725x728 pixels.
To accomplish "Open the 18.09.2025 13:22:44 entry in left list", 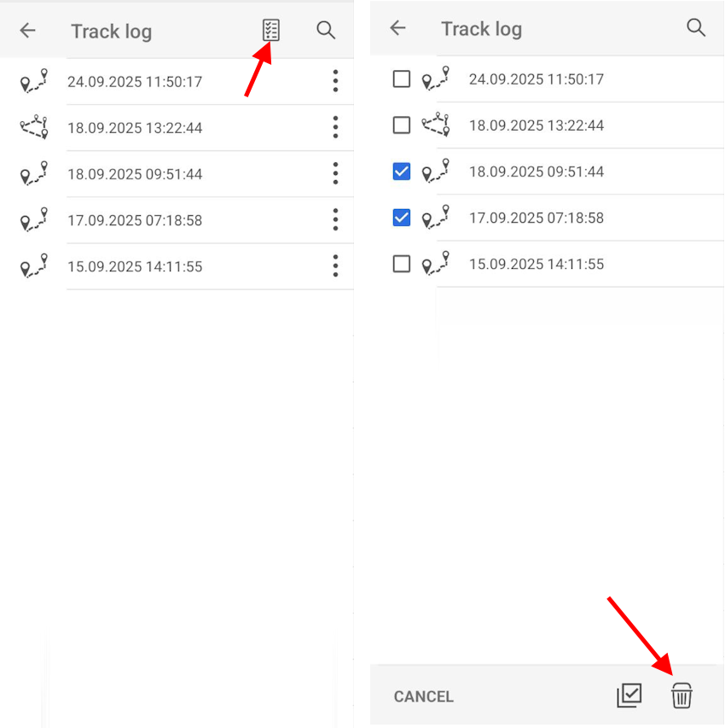I will 135,128.
